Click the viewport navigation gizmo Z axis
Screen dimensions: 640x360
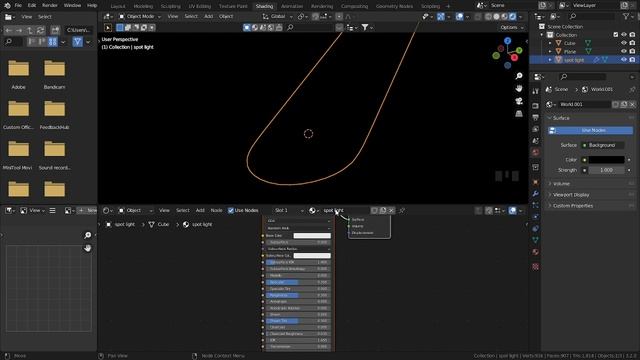(x=507, y=41)
